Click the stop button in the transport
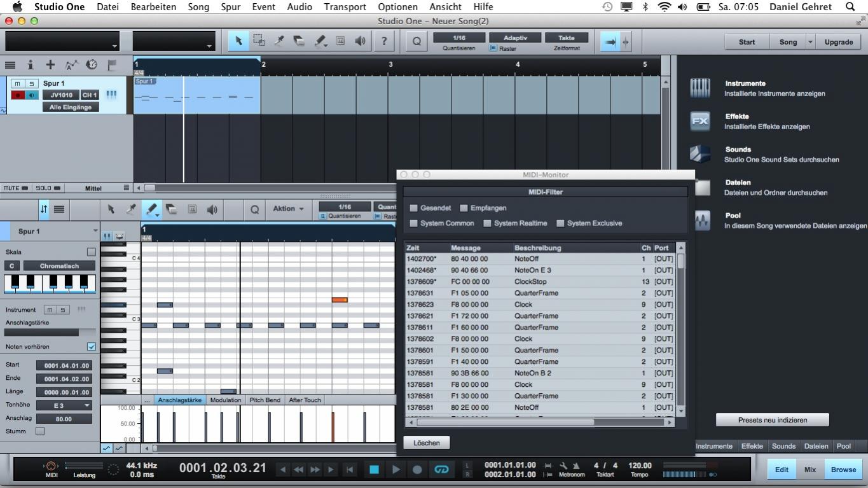This screenshot has width=868, height=488. click(374, 470)
